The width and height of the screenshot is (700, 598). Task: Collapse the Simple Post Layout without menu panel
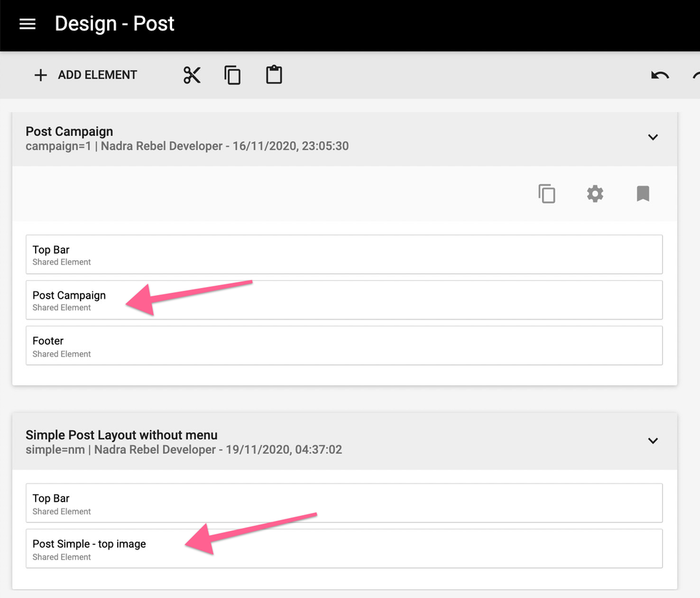(652, 441)
